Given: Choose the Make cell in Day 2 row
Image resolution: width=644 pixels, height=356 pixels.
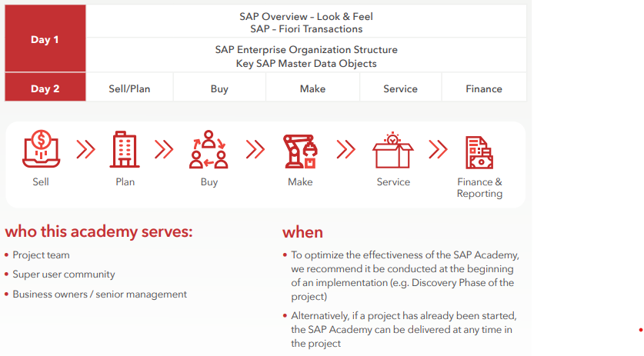Looking at the screenshot, I should (x=312, y=88).
